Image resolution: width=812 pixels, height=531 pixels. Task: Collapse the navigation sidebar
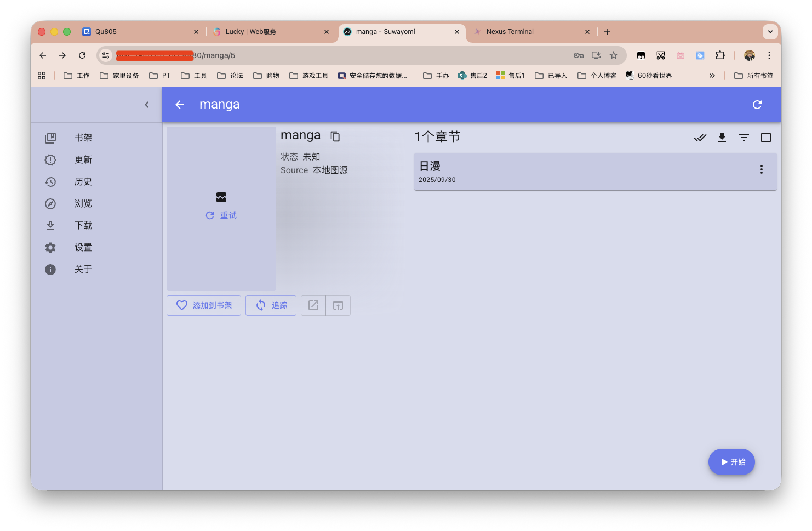point(147,104)
